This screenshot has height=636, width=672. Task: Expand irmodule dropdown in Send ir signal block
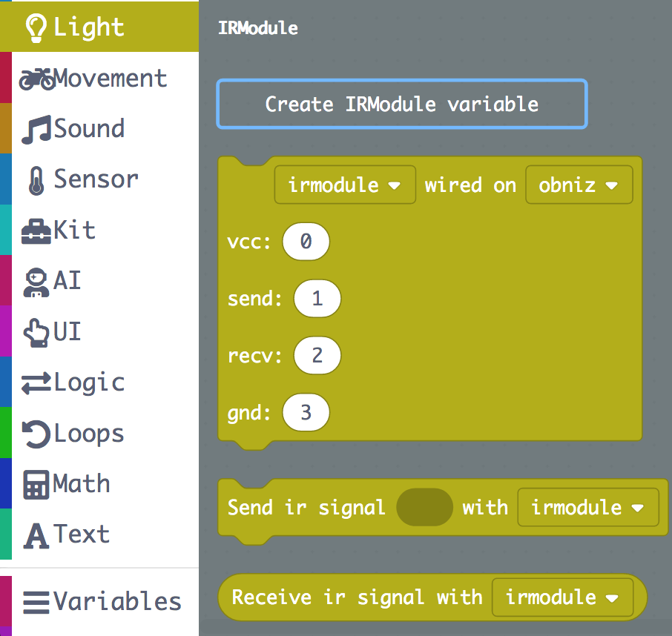coord(587,508)
